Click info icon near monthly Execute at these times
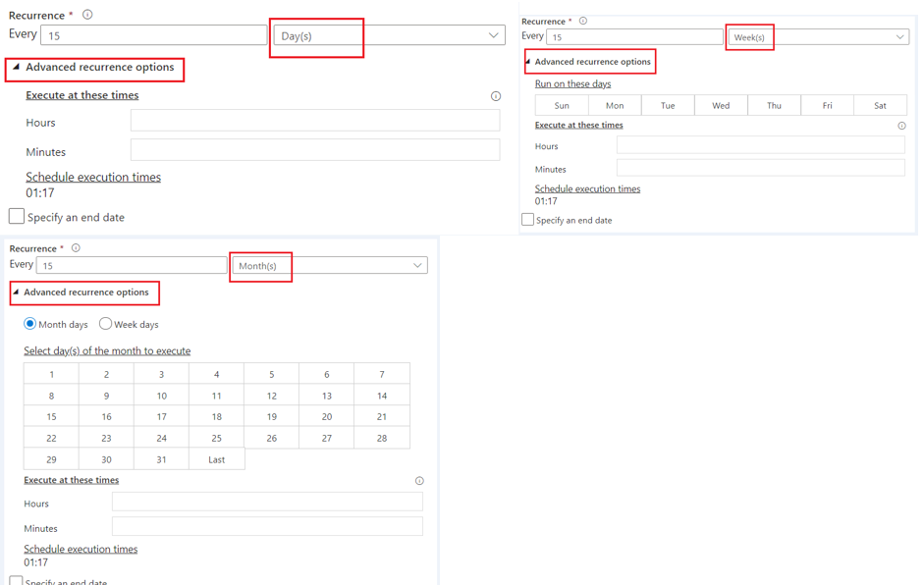This screenshot has width=924, height=585. pos(419,480)
